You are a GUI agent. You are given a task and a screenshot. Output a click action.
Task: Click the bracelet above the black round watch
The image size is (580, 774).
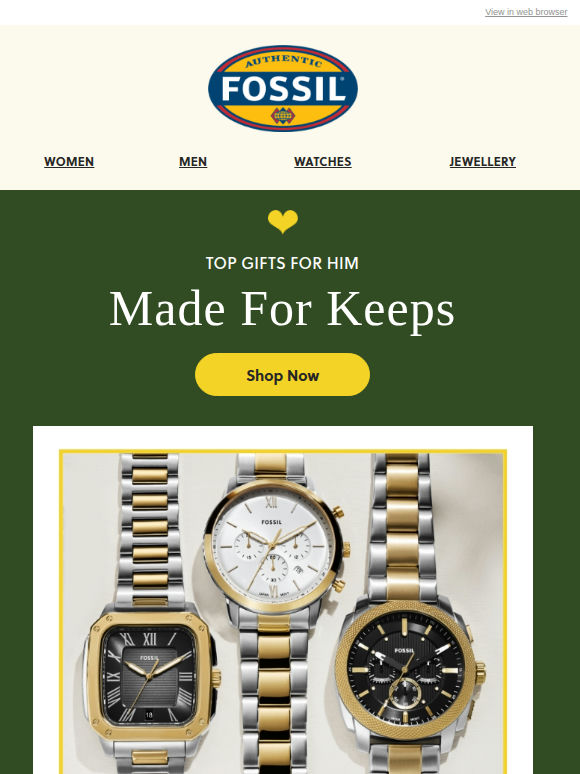tap(403, 526)
